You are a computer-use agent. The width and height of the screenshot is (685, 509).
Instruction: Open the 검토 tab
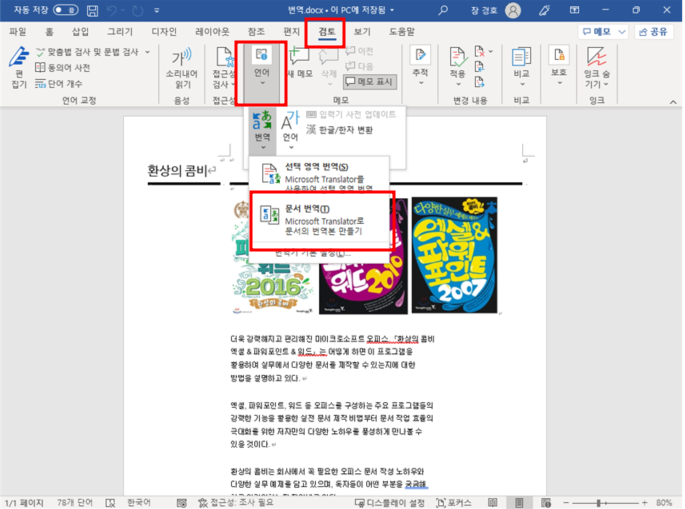click(327, 31)
